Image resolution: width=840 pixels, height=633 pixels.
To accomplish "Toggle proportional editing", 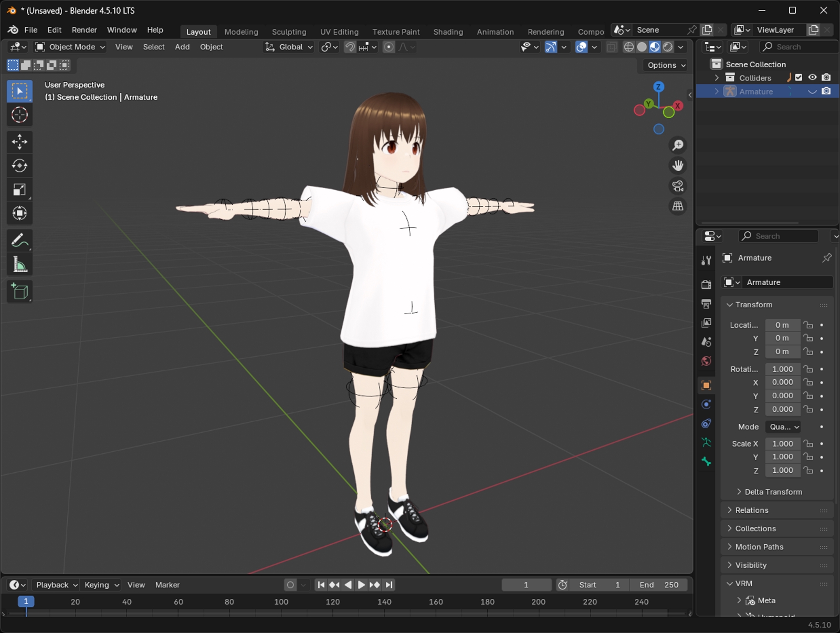I will pyautogui.click(x=388, y=47).
